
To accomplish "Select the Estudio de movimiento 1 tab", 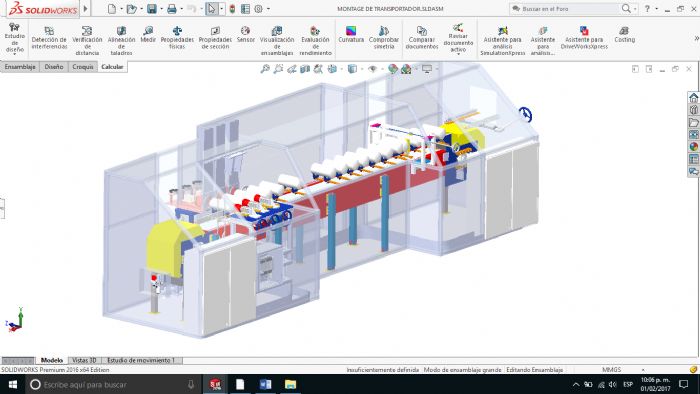I will (142, 360).
